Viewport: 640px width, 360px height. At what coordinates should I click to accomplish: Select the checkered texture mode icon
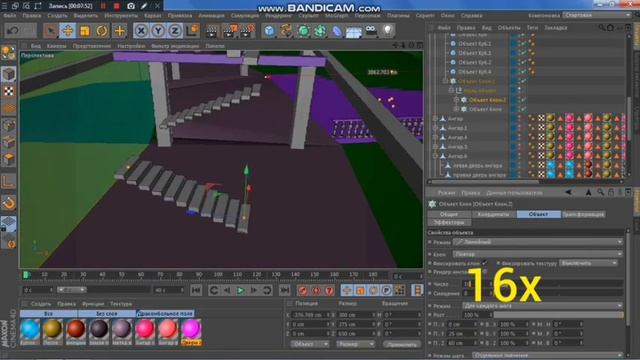(9, 91)
